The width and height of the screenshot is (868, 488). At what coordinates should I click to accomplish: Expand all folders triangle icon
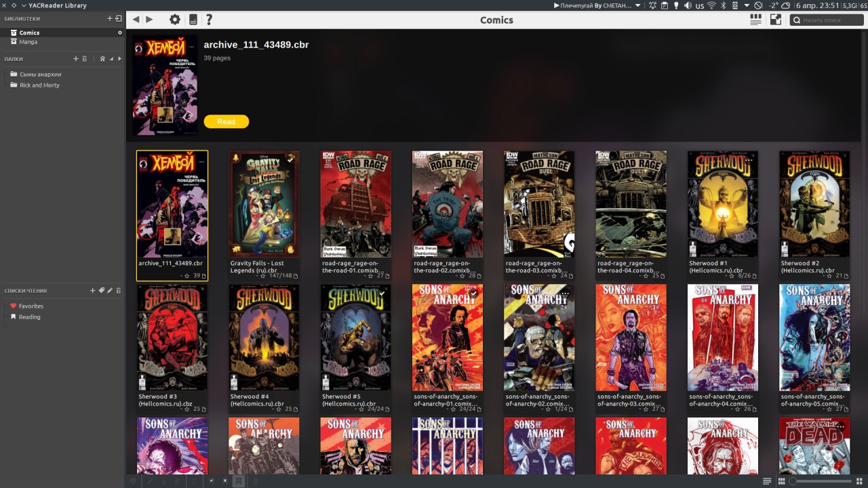[x=120, y=59]
